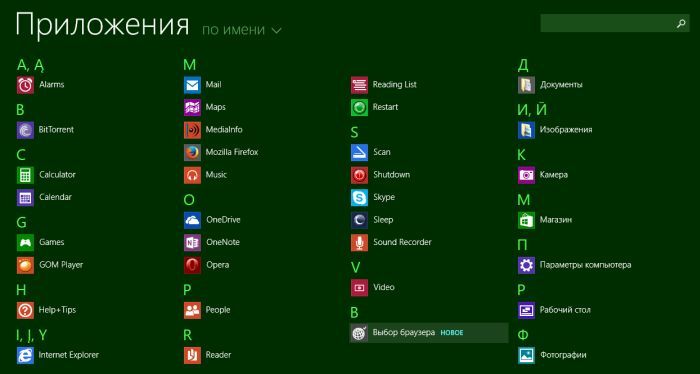Click the 'S' letter group header

pyautogui.click(x=354, y=133)
